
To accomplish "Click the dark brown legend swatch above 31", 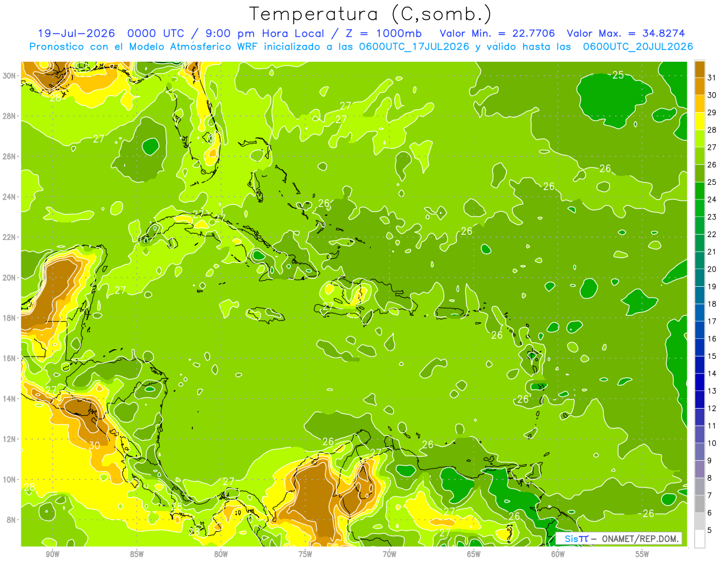I will (x=699, y=69).
